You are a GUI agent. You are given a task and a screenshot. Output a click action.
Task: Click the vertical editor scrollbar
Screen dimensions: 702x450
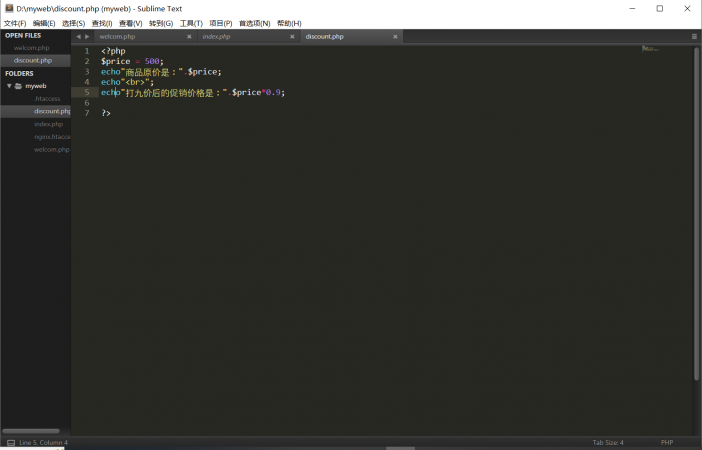[696, 214]
